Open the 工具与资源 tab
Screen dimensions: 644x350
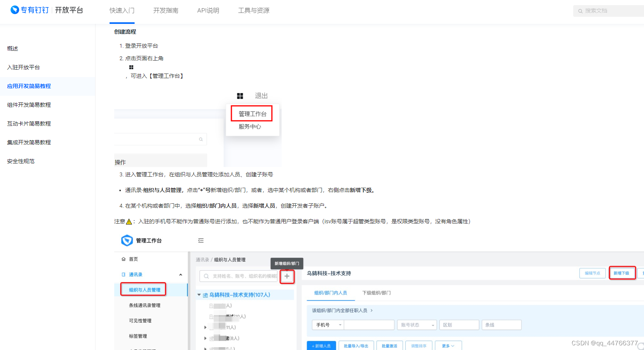[x=254, y=11]
